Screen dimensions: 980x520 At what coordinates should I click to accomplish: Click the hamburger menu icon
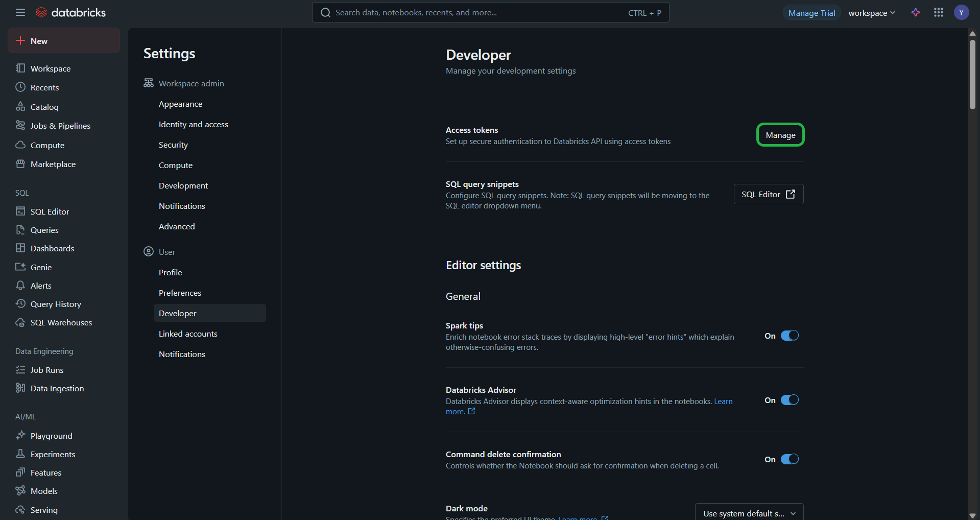pos(20,13)
